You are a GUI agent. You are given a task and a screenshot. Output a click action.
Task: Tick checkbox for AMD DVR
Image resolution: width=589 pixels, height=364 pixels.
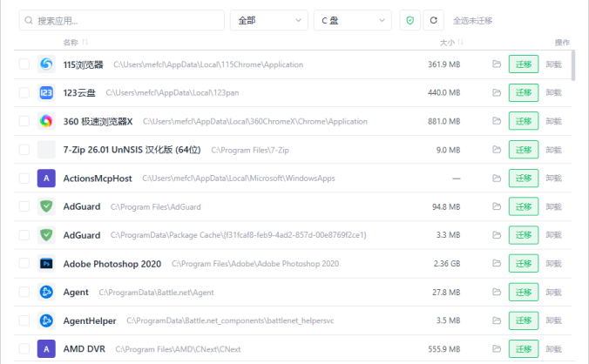point(24,349)
